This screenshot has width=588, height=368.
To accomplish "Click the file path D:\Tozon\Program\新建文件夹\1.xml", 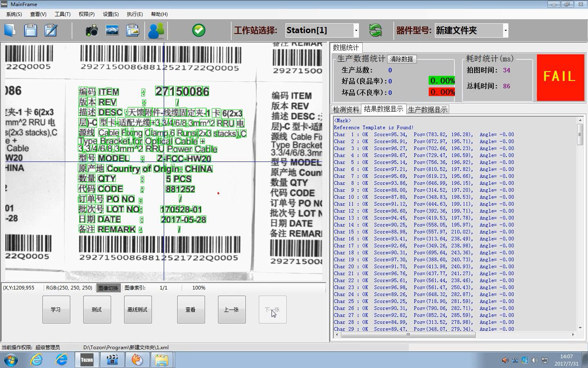I will [126, 348].
